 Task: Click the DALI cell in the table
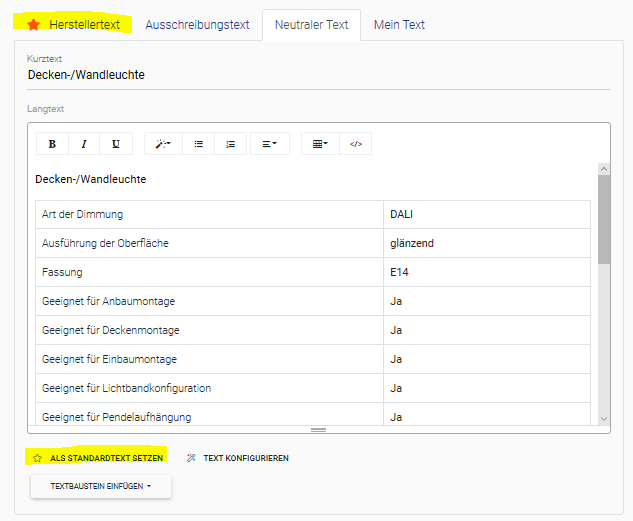pos(486,214)
